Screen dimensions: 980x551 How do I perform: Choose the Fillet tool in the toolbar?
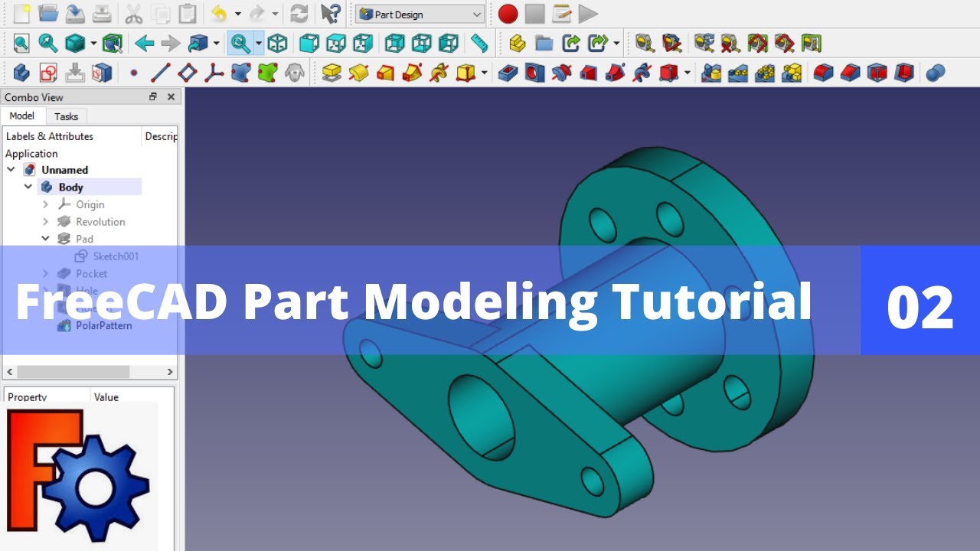[x=823, y=73]
